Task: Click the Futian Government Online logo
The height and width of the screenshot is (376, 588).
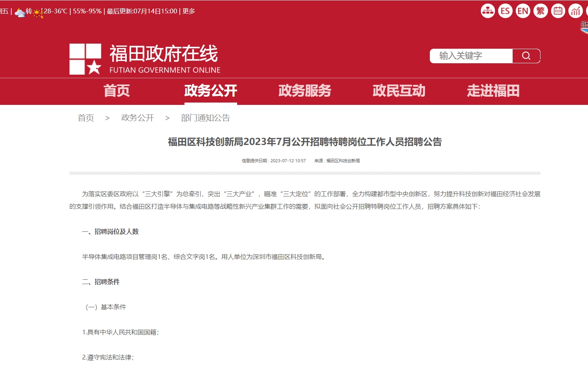Action: 145,59
